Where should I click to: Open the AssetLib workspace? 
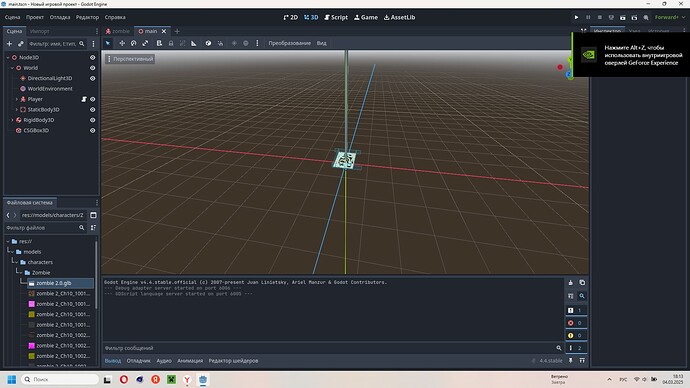tap(399, 17)
